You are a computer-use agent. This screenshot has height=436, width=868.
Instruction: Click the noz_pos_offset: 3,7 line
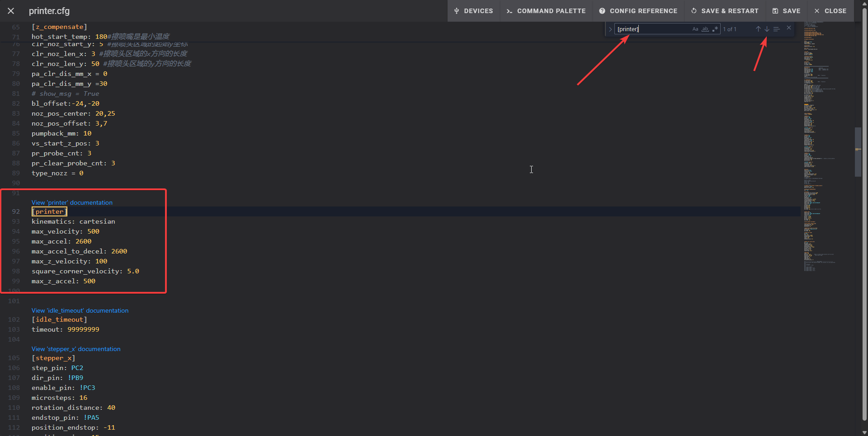click(x=69, y=123)
